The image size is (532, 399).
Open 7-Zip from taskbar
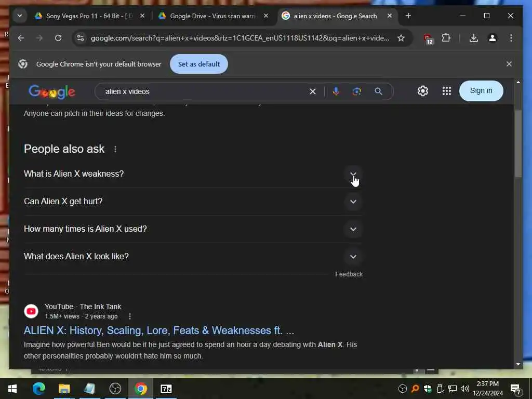click(166, 389)
